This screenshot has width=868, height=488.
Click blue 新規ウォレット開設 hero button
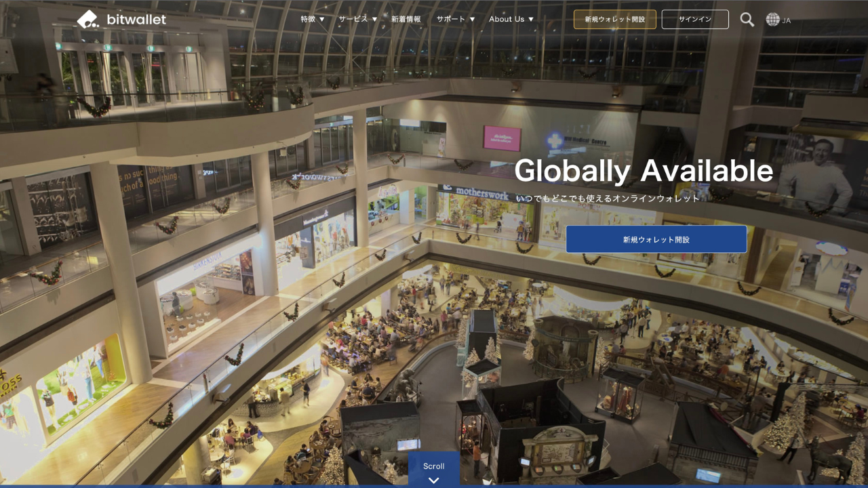(656, 239)
